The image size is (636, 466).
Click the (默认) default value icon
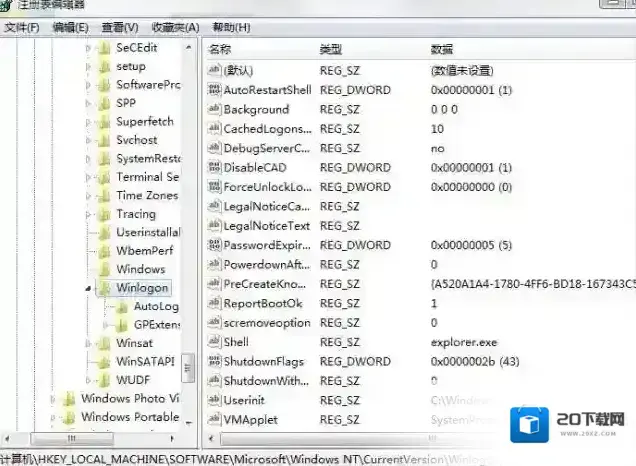point(214,71)
